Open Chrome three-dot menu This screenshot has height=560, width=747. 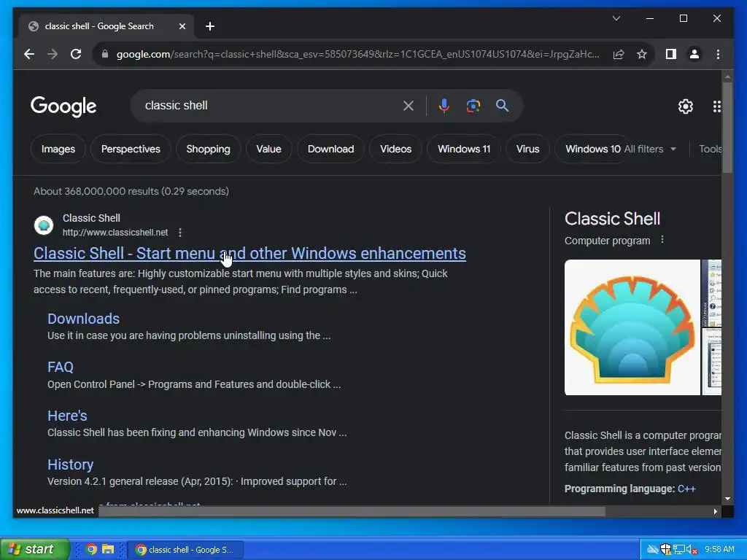(718, 54)
